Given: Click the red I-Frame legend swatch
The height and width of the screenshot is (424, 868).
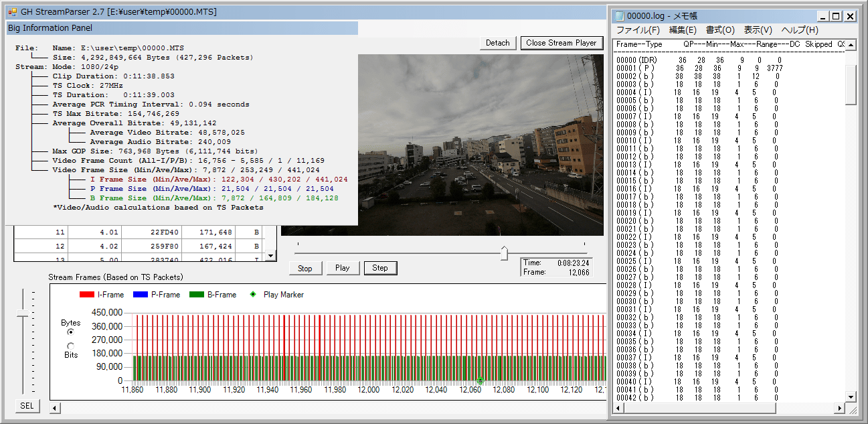Looking at the screenshot, I should point(87,295).
